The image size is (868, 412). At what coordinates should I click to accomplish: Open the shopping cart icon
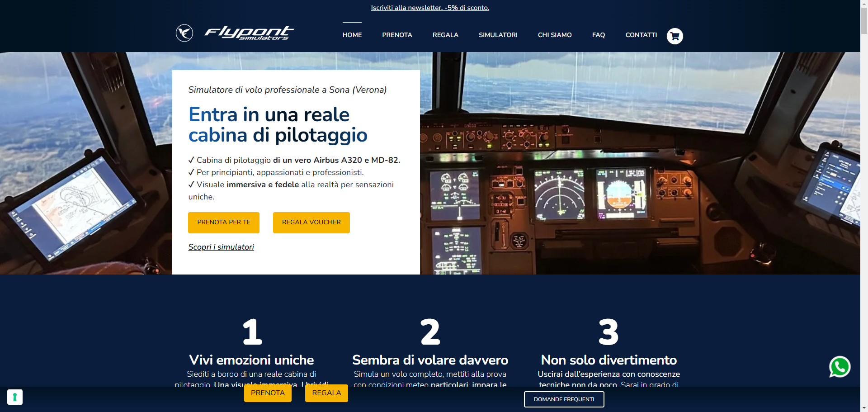675,36
